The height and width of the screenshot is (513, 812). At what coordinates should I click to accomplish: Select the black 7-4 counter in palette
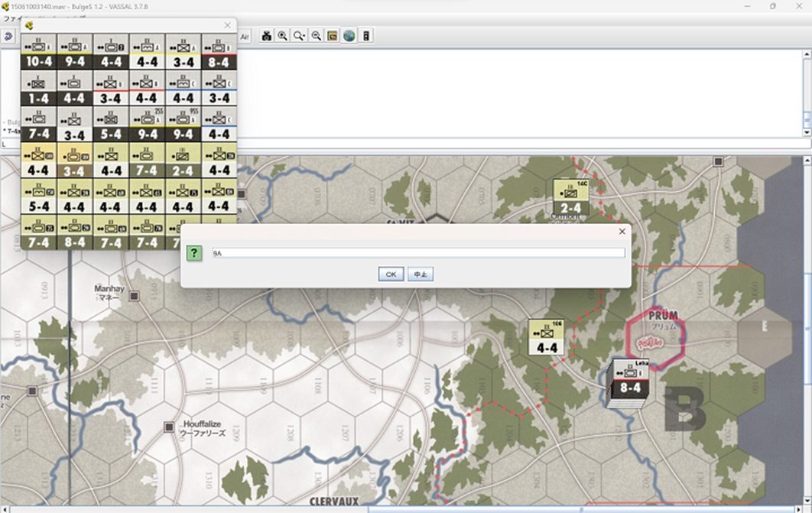(39, 125)
